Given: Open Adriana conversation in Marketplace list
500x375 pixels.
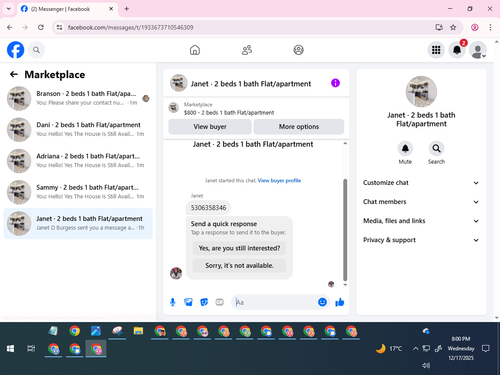Looking at the screenshot, I should [x=78, y=161].
